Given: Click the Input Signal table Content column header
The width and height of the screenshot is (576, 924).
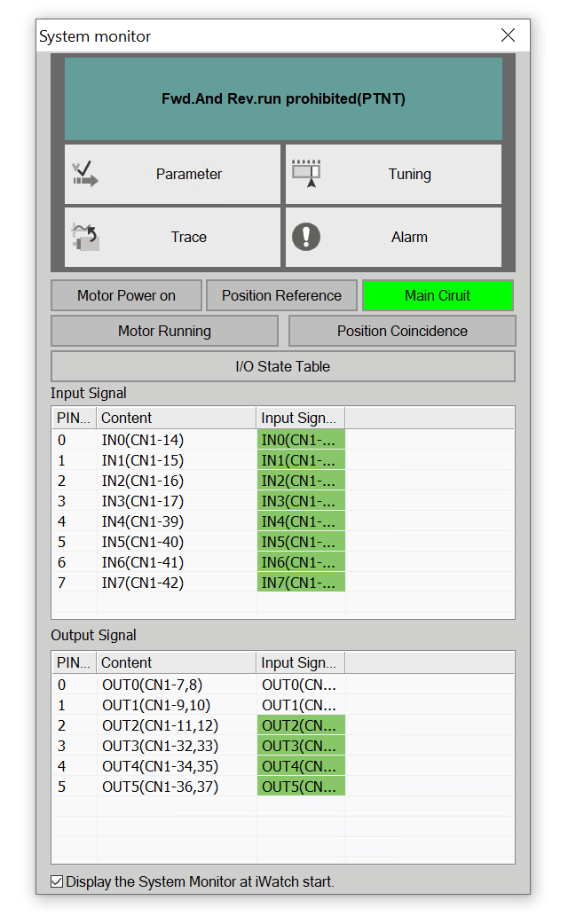Looking at the screenshot, I should pos(176,418).
